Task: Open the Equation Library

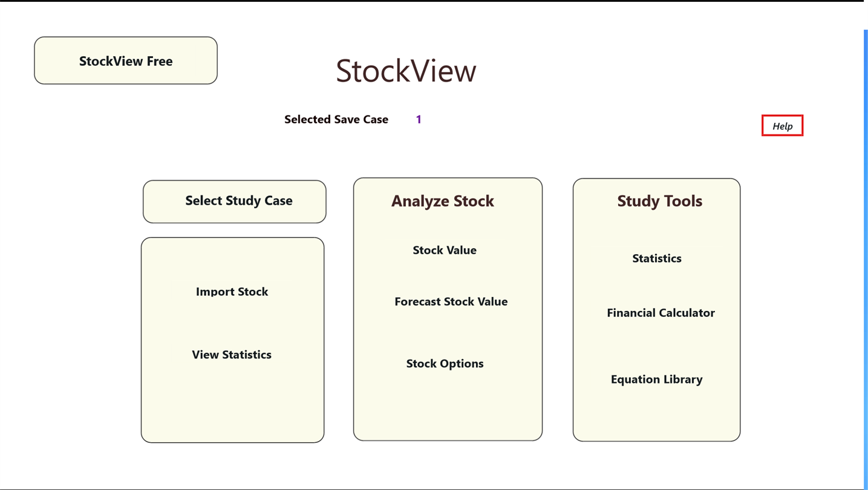Action: pos(656,379)
